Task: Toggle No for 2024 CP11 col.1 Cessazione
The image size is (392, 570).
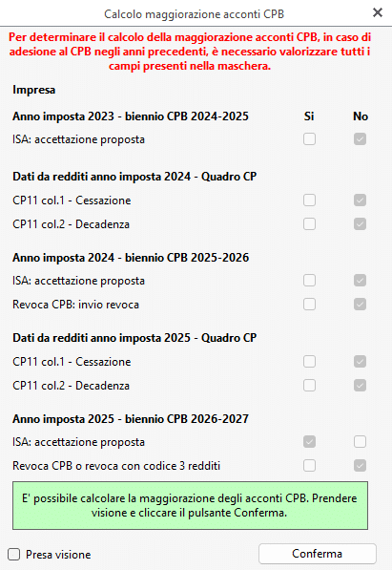Action: pos(360,200)
